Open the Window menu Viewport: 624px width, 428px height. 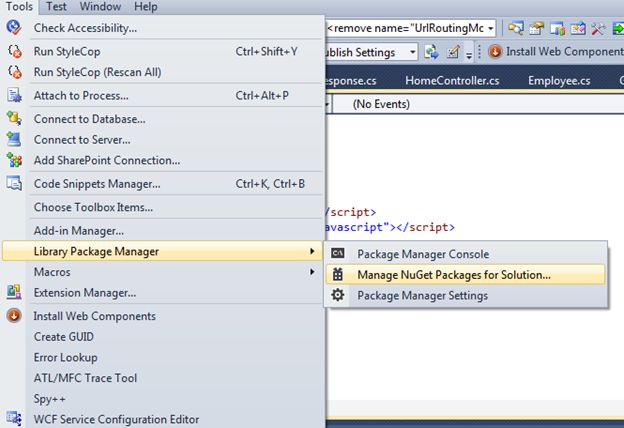pos(101,7)
